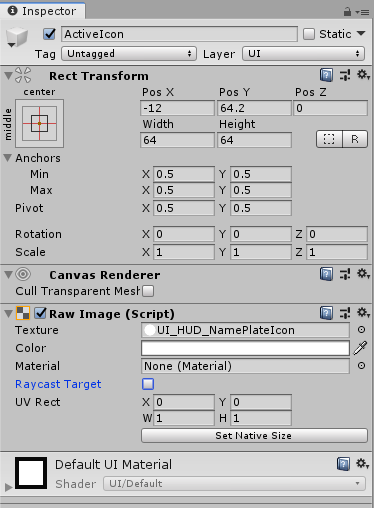The height and width of the screenshot is (508, 374).
Task: Open the Raw Image help reference icon
Action: [x=326, y=313]
